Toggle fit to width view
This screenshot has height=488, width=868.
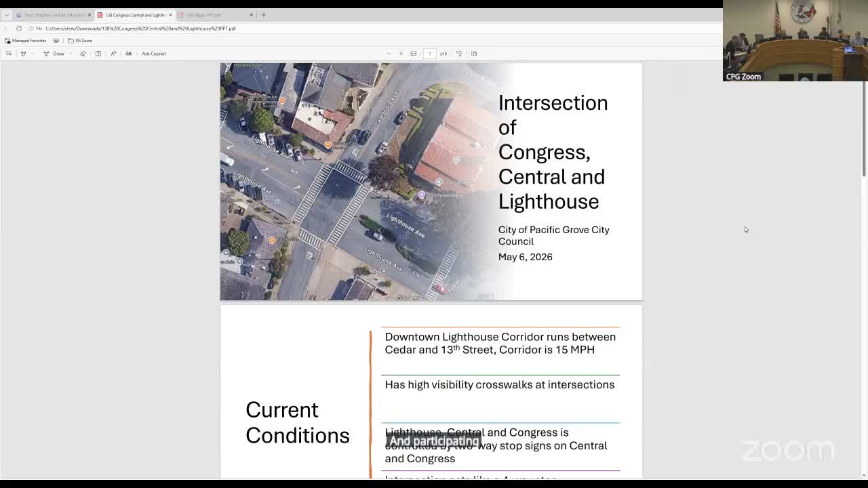(413, 54)
